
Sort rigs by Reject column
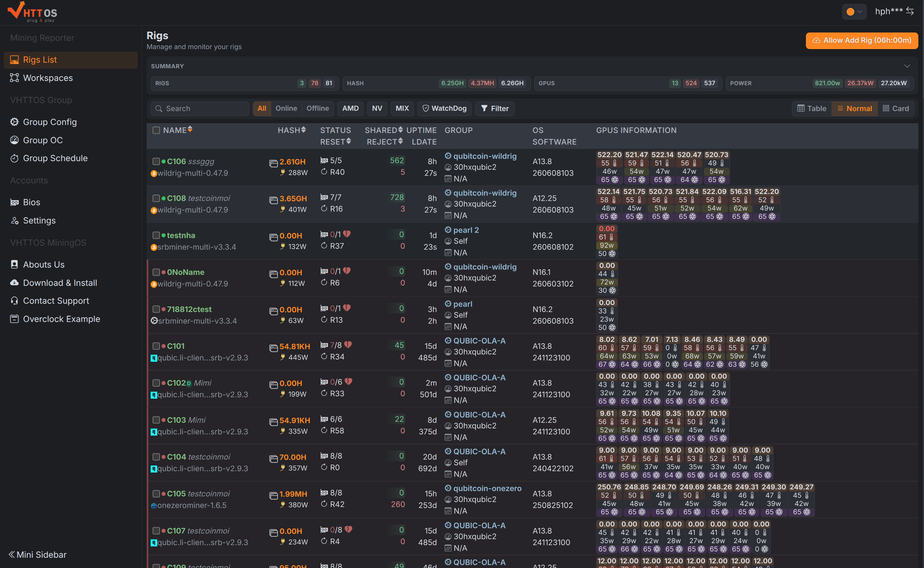385,142
